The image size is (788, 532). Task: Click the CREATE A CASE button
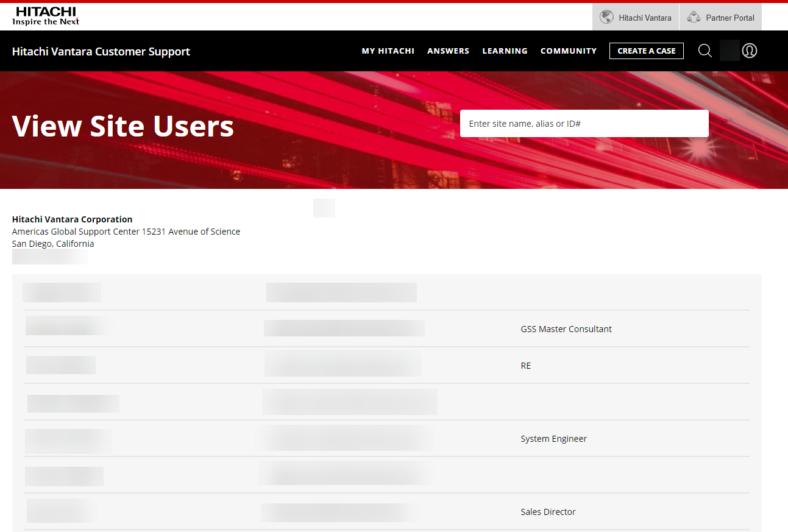pos(647,51)
